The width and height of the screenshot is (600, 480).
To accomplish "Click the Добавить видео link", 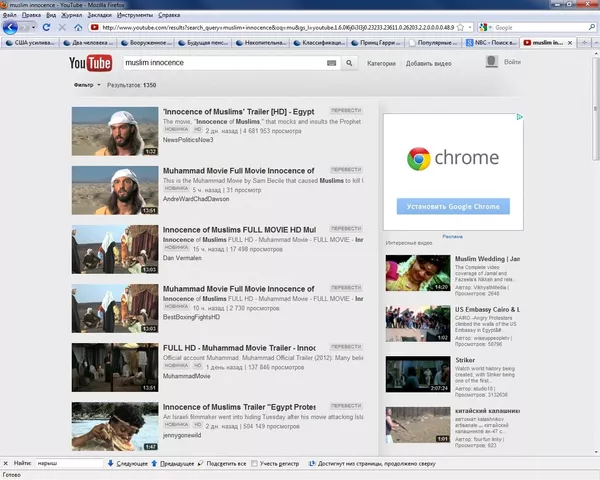I will (428, 64).
